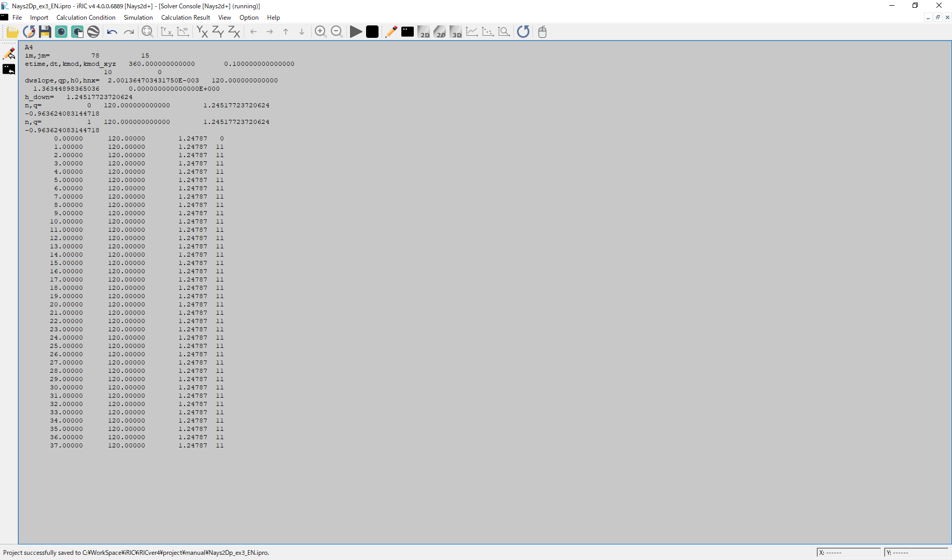Click the striped globe Google Earth export icon
This screenshot has height=560, width=952.
click(93, 32)
